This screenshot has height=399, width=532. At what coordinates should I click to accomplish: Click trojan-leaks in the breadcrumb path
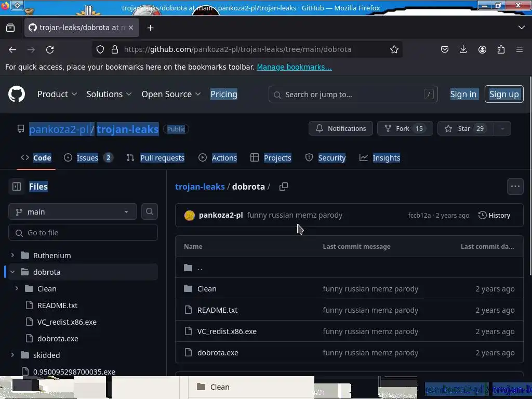200,187
